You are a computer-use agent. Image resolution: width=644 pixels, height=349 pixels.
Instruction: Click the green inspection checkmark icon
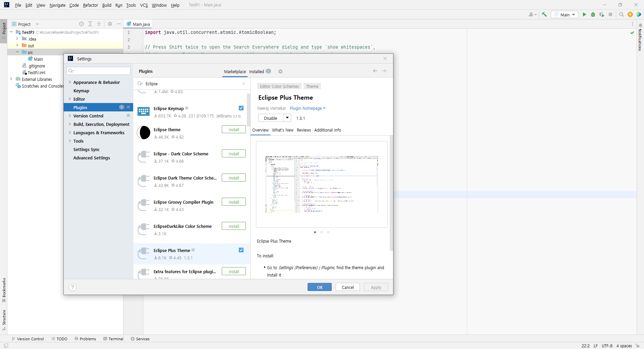coord(632,33)
